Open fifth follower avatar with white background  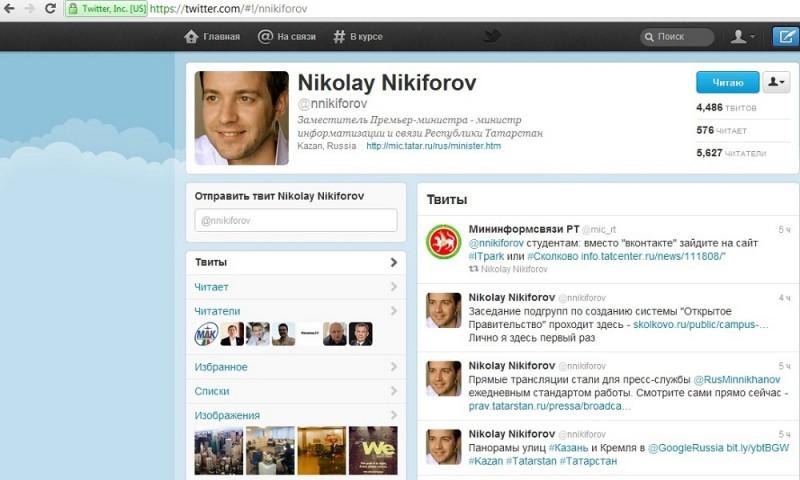tap(309, 334)
